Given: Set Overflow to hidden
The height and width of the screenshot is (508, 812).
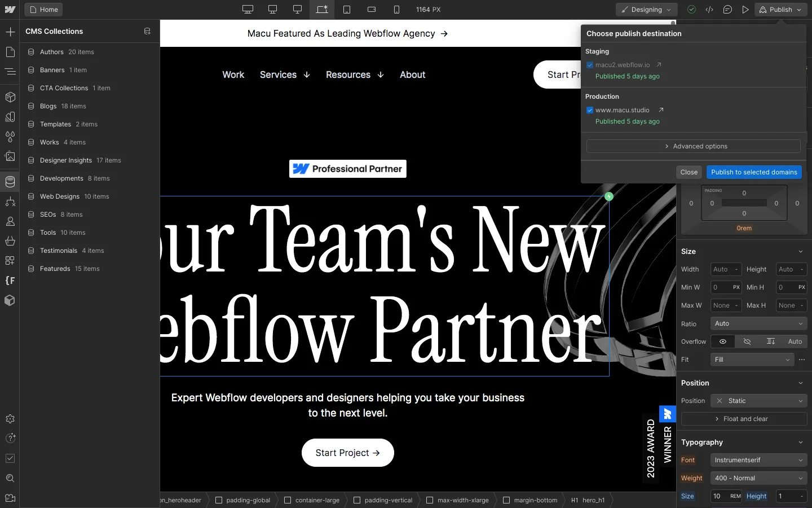Looking at the screenshot, I should tap(747, 341).
